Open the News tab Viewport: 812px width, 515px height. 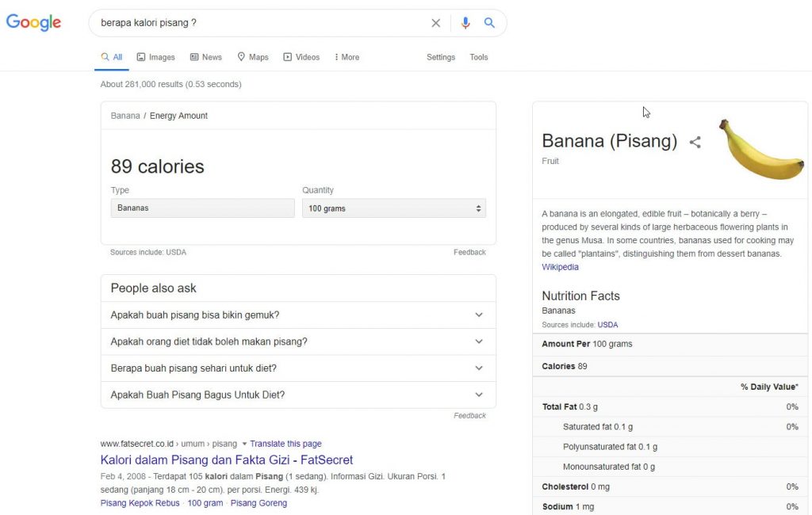pyautogui.click(x=206, y=57)
